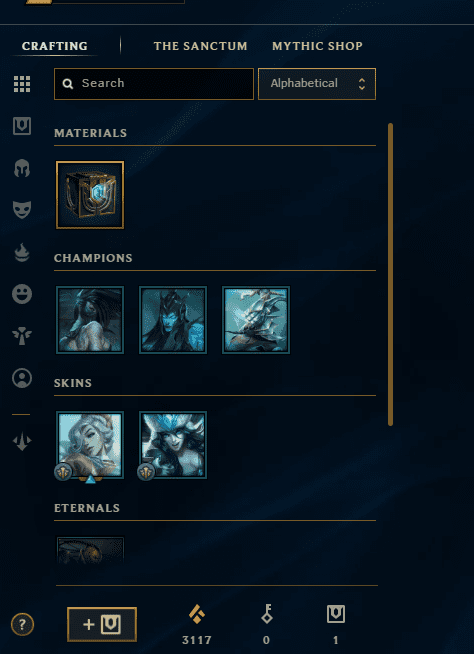
Task: Select the second skin shard thumbnail
Action: click(x=173, y=445)
